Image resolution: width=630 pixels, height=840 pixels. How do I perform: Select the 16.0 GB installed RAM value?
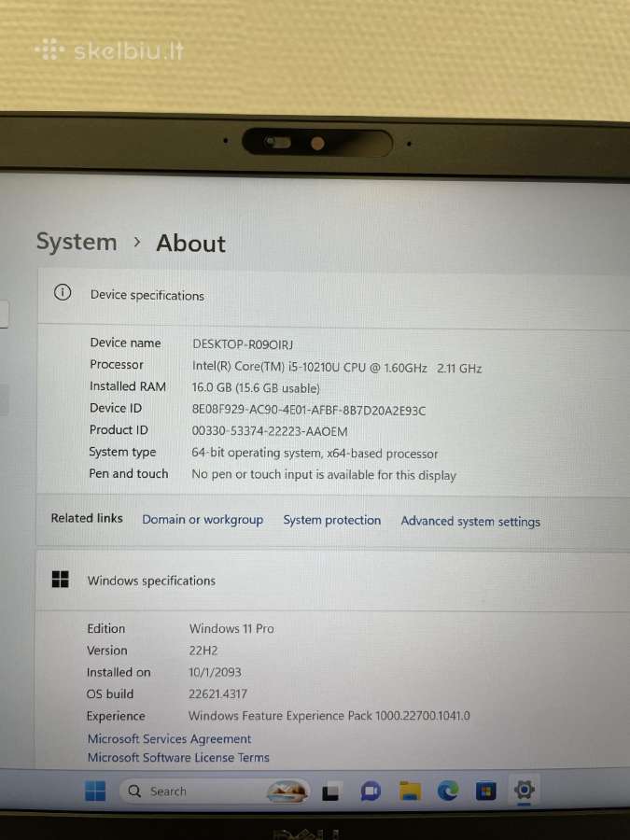pyautogui.click(x=256, y=388)
